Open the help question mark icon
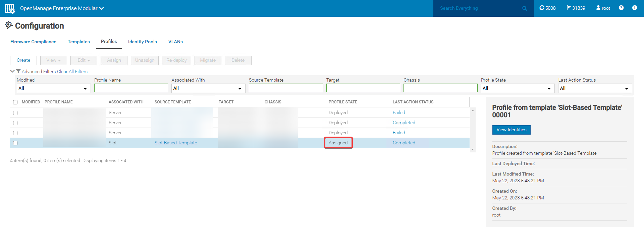The width and height of the screenshot is (644, 237). click(x=621, y=8)
